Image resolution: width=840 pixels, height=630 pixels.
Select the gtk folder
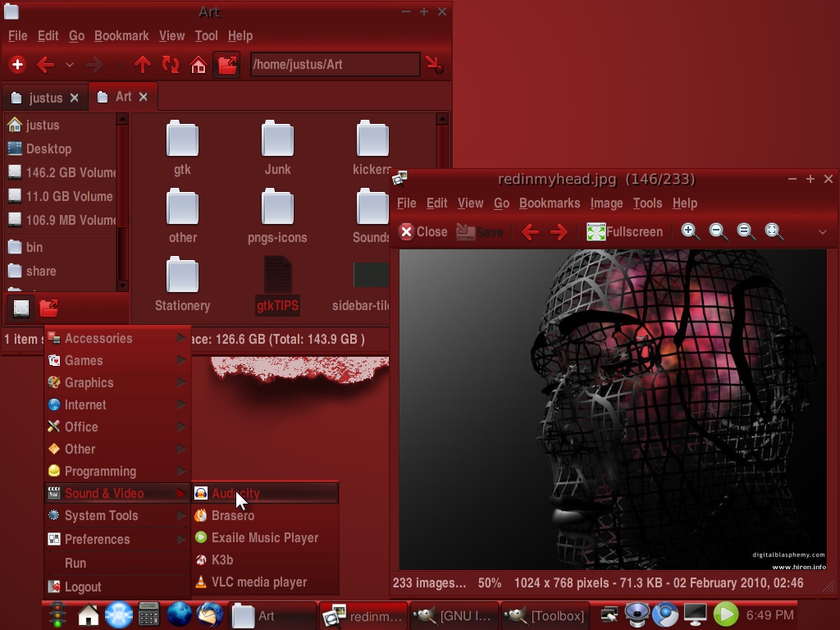click(182, 148)
